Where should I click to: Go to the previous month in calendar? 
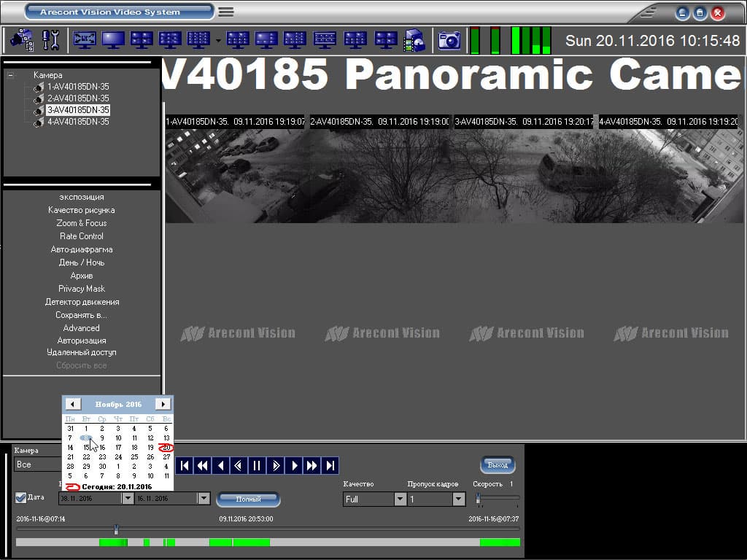(x=73, y=404)
